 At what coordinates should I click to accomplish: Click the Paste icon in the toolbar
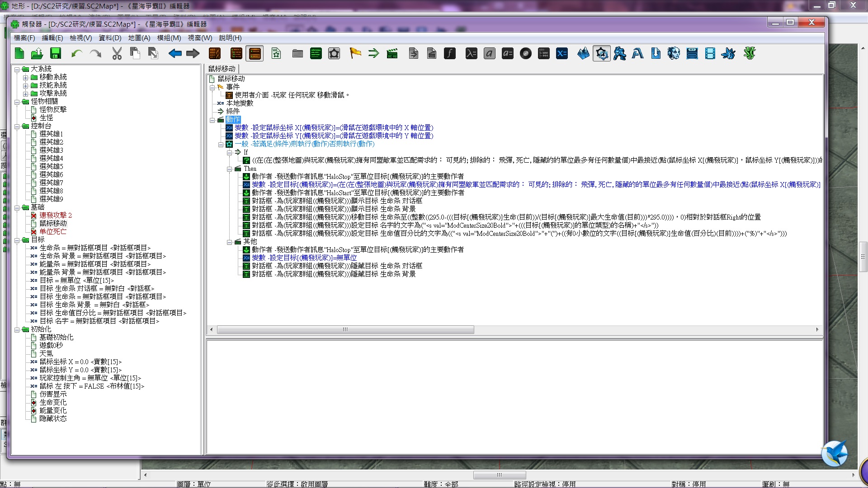153,53
